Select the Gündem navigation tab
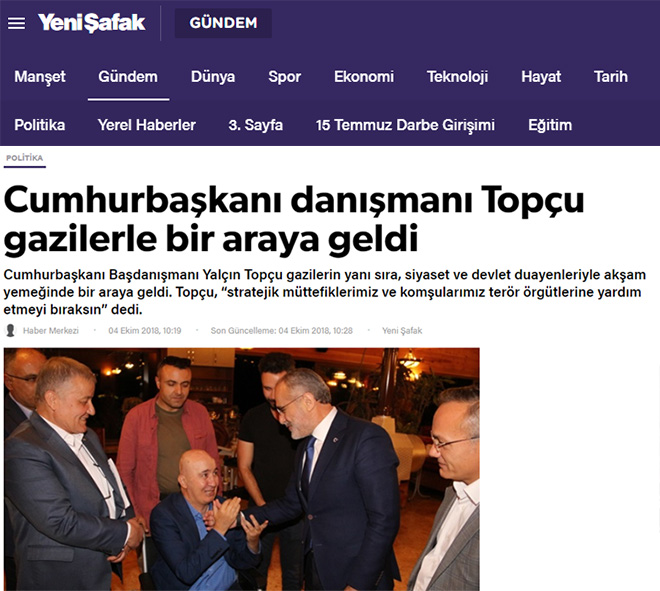660x591 pixels. (x=128, y=77)
